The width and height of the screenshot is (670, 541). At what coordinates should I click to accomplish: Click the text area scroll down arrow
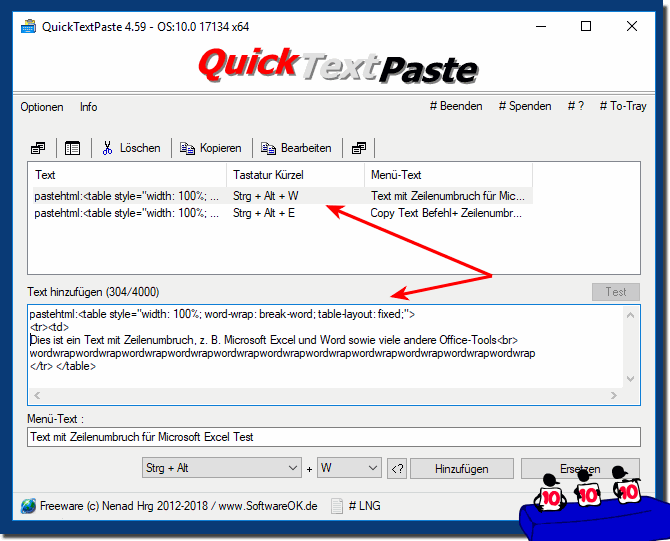pos(631,379)
